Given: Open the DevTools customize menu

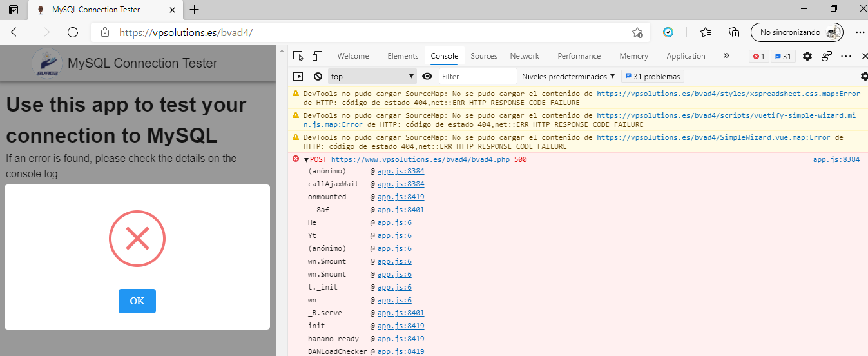Looking at the screenshot, I should coord(847,56).
